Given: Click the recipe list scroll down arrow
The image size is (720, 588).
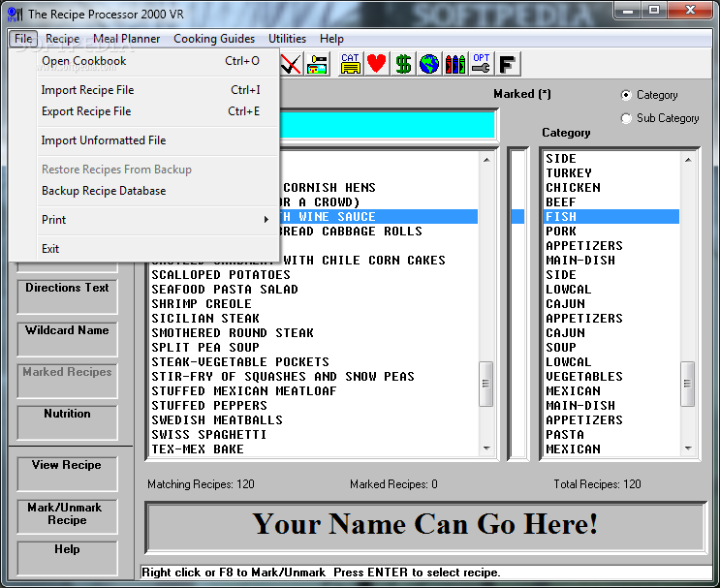Looking at the screenshot, I should pyautogui.click(x=486, y=449).
